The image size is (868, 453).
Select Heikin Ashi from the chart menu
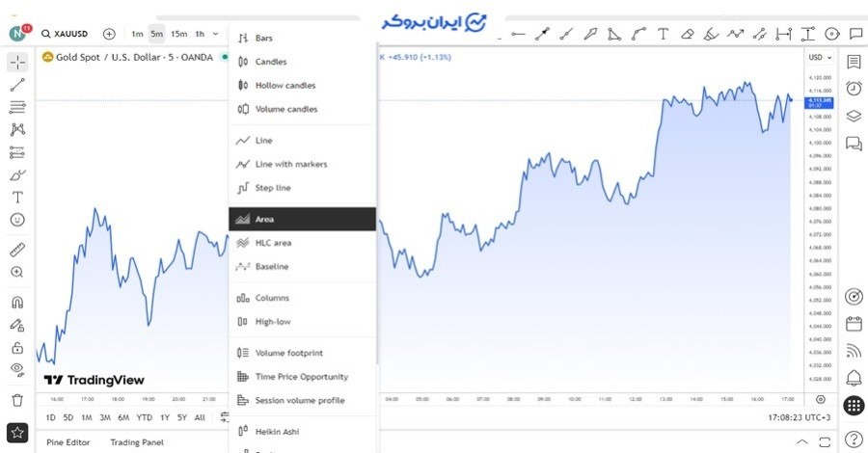[x=278, y=431]
